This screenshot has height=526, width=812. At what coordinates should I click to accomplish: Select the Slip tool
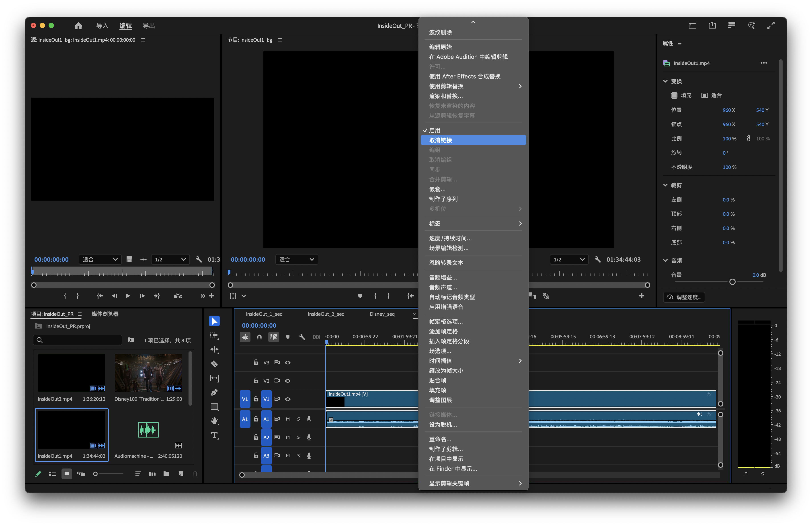(214, 378)
